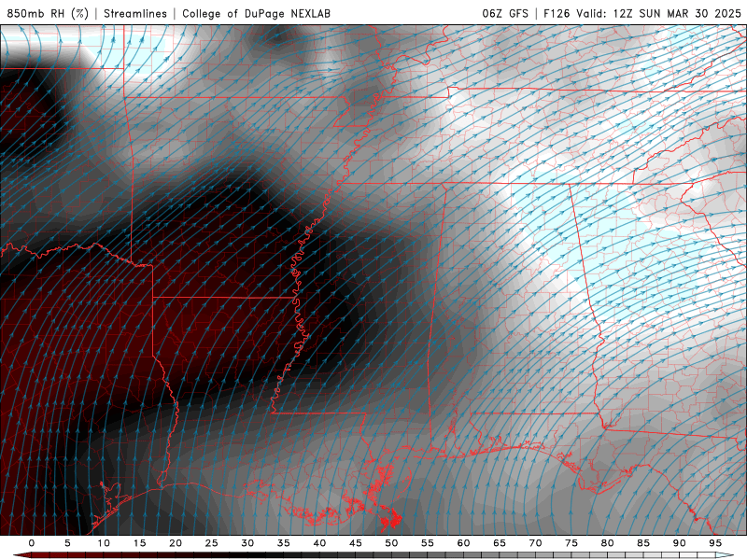Click the "06Z GFS" model run label
This screenshot has width=747, height=560.
(x=505, y=13)
